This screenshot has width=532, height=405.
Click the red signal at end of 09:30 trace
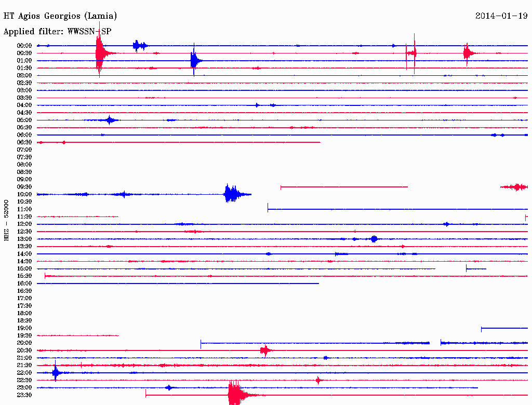[514, 187]
